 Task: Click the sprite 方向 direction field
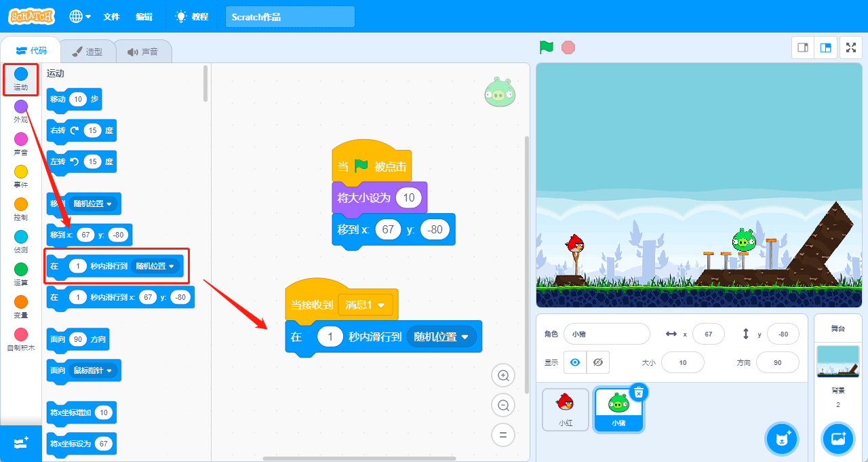pyautogui.click(x=777, y=362)
